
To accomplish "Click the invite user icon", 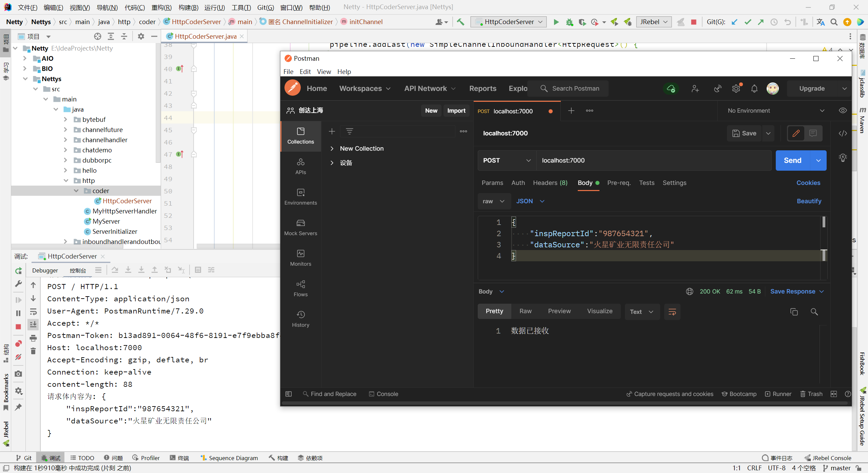I will [x=695, y=89].
